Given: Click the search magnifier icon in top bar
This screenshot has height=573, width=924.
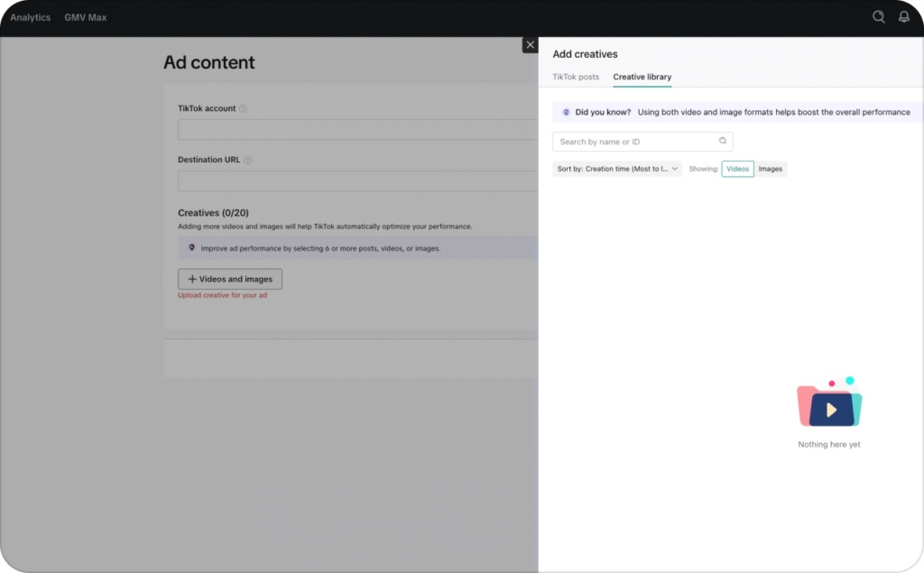Looking at the screenshot, I should (878, 17).
